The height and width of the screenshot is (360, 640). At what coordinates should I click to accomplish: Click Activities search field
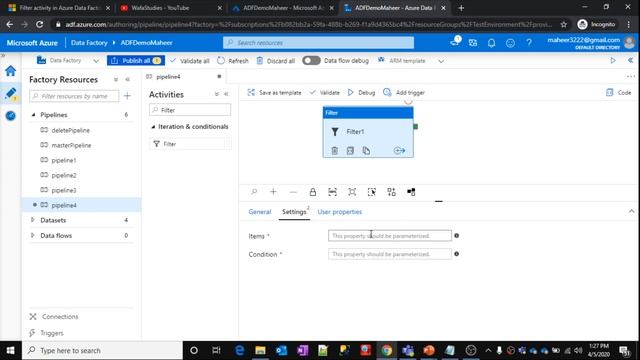click(190, 110)
